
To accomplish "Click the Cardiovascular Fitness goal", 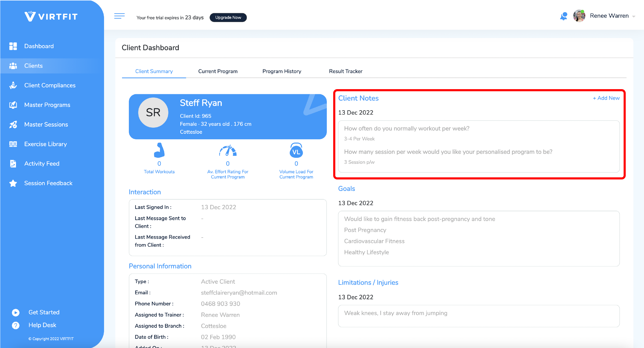I will (374, 241).
